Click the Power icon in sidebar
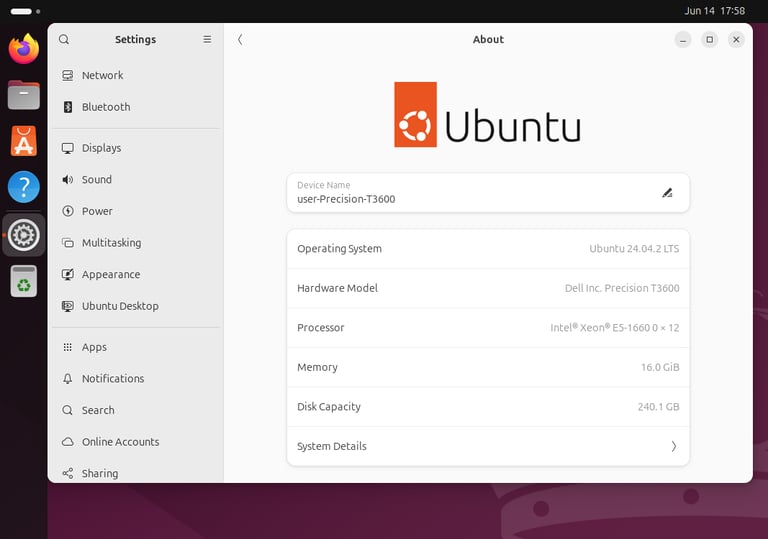The width and height of the screenshot is (768, 539). (x=68, y=211)
